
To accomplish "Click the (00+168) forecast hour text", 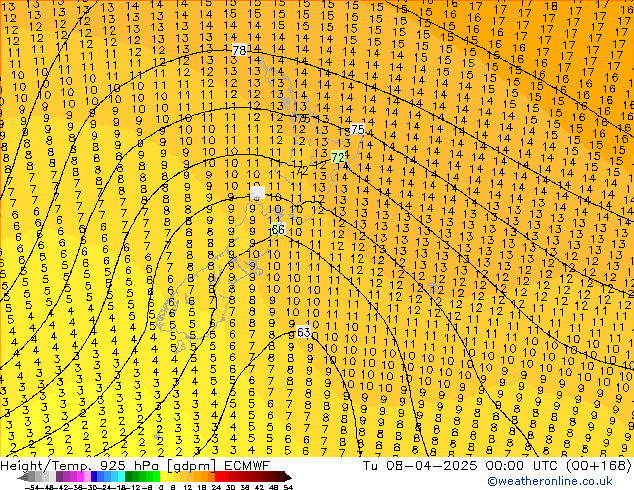I will (x=598, y=465).
